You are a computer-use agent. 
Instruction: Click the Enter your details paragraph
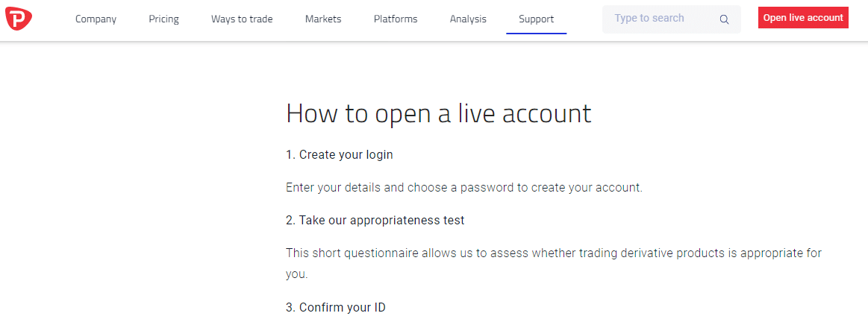(464, 187)
